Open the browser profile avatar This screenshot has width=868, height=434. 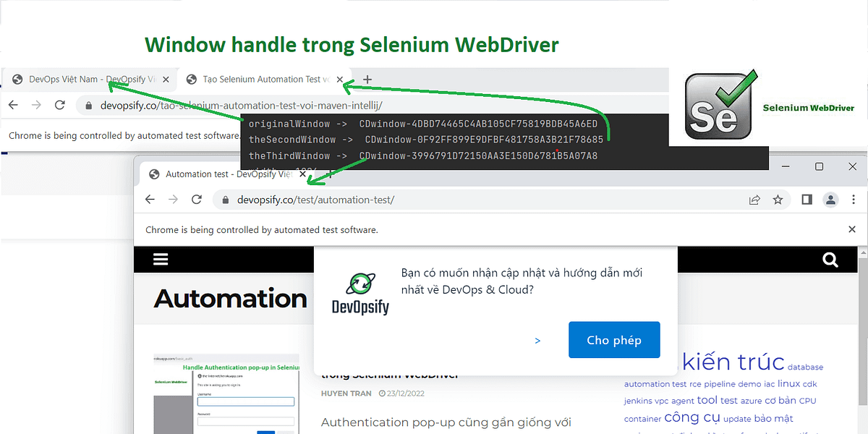coord(830,200)
